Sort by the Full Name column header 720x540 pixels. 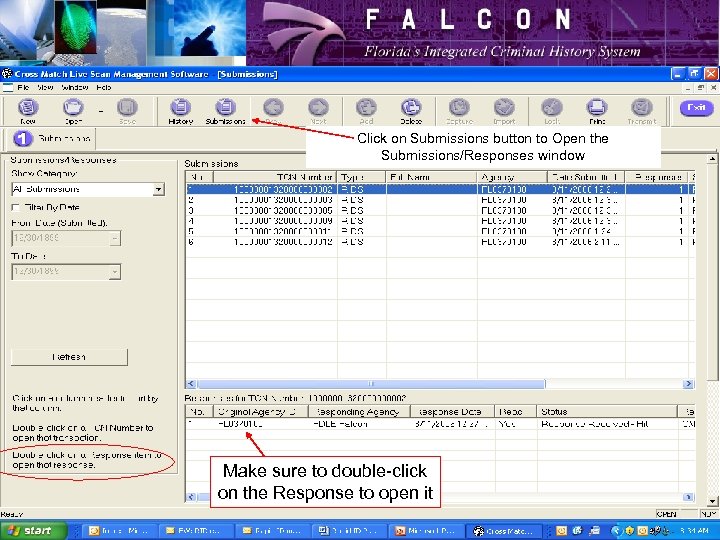tap(432, 177)
